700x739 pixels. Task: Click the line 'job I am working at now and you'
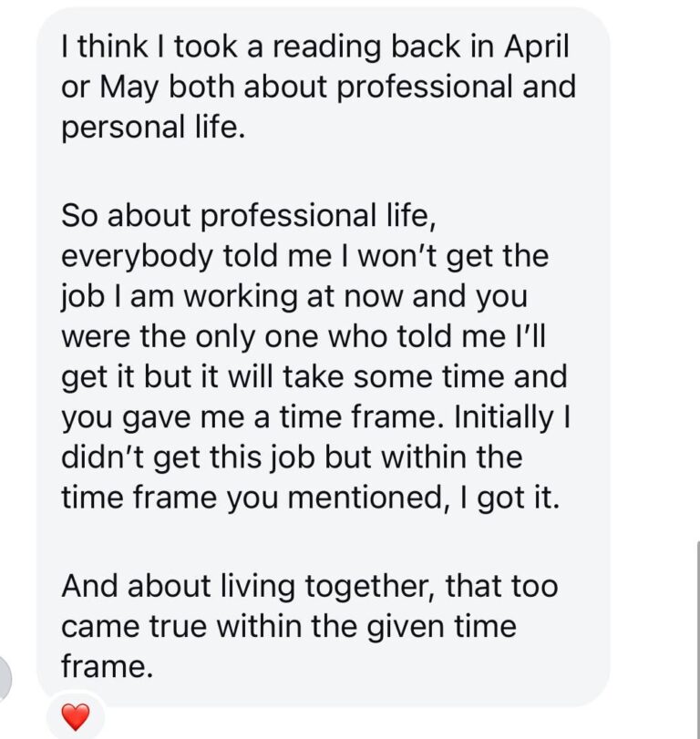[294, 297]
